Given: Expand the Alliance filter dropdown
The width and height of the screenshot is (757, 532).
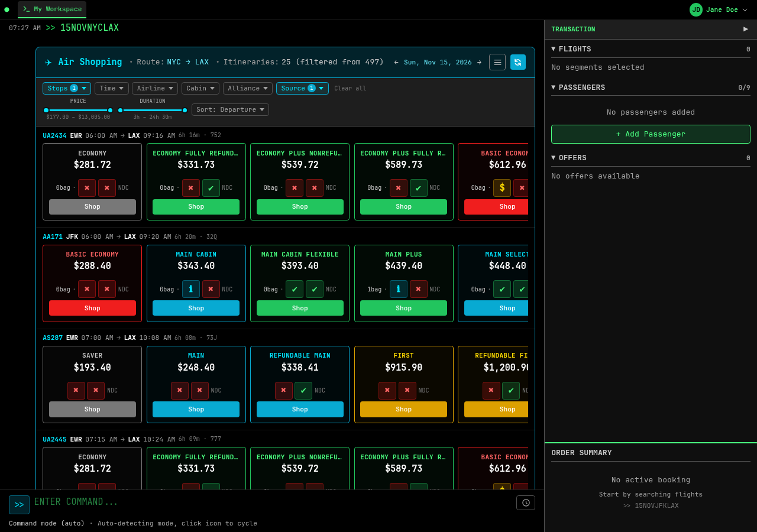Looking at the screenshot, I should [x=248, y=88].
